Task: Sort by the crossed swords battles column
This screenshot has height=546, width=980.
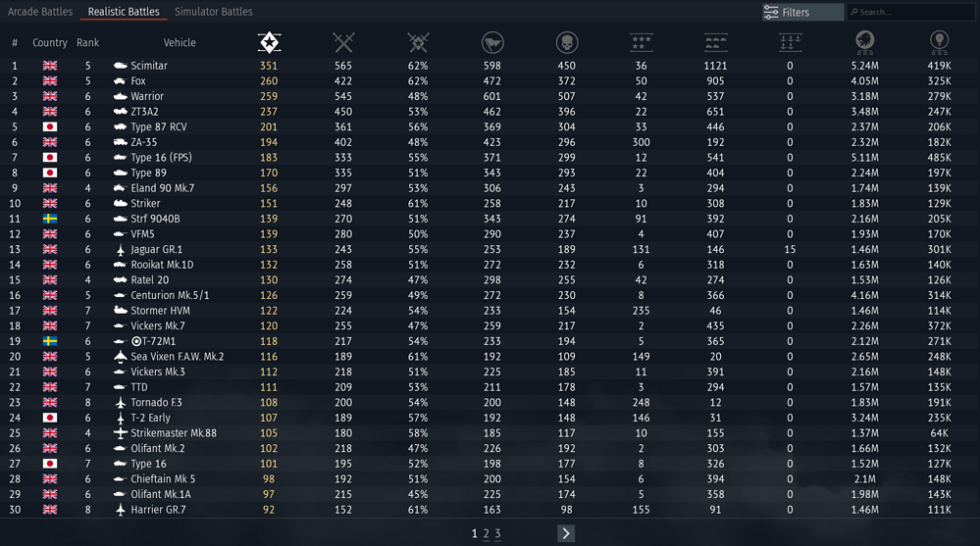Action: [343, 42]
